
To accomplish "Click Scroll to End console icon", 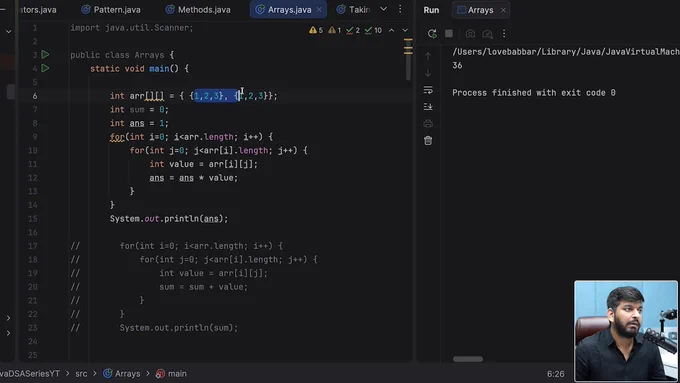I will [x=428, y=106].
